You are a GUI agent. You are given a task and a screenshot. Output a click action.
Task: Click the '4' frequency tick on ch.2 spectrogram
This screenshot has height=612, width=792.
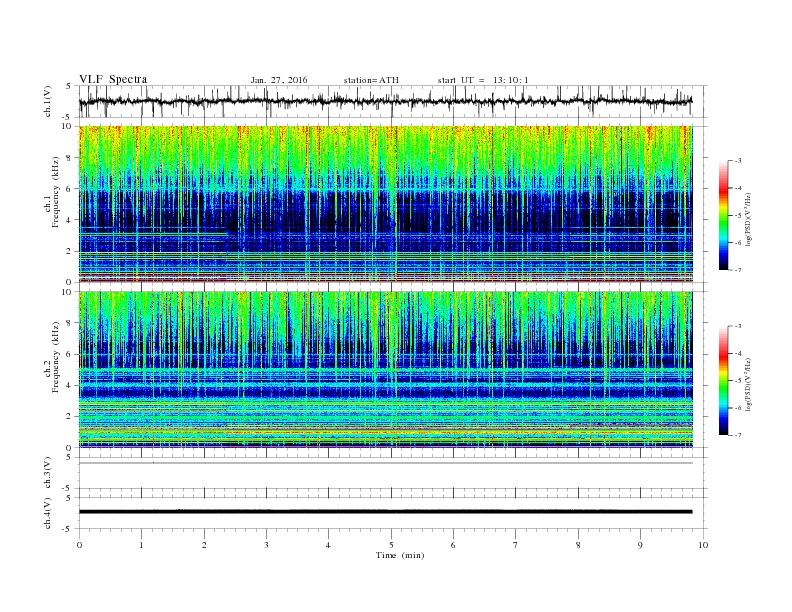point(70,385)
